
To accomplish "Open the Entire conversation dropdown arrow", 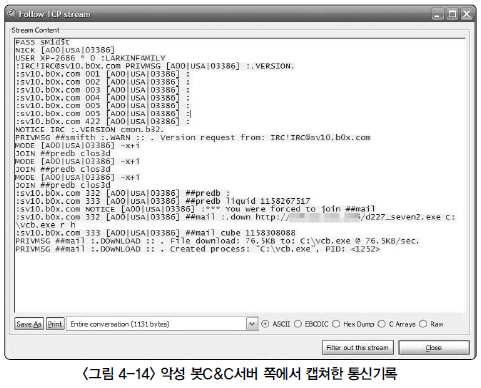I will 252,324.
